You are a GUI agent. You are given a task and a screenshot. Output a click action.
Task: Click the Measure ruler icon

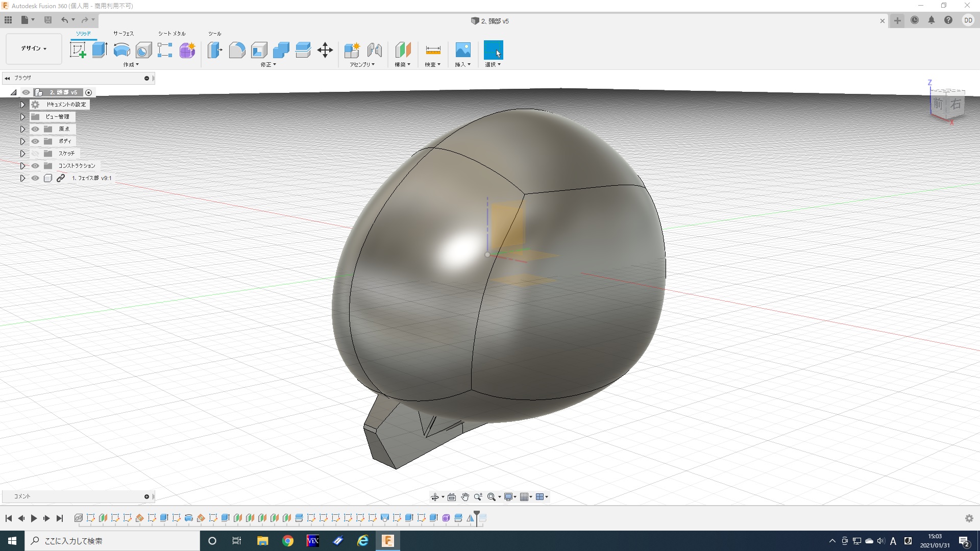click(432, 50)
